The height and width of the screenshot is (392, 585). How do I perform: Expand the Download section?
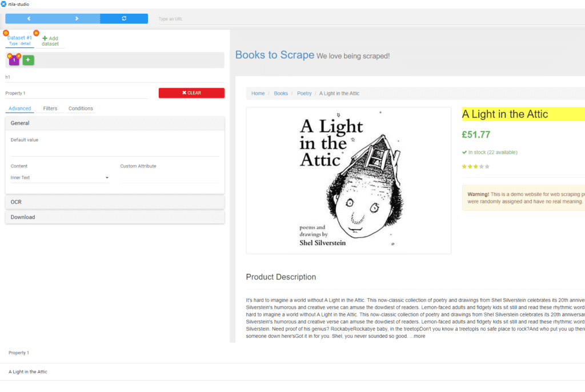[x=115, y=217]
